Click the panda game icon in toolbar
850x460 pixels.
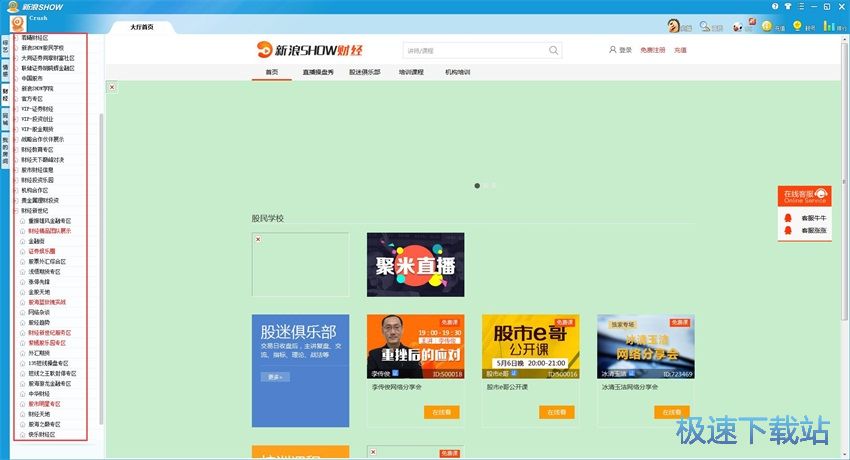point(737,26)
